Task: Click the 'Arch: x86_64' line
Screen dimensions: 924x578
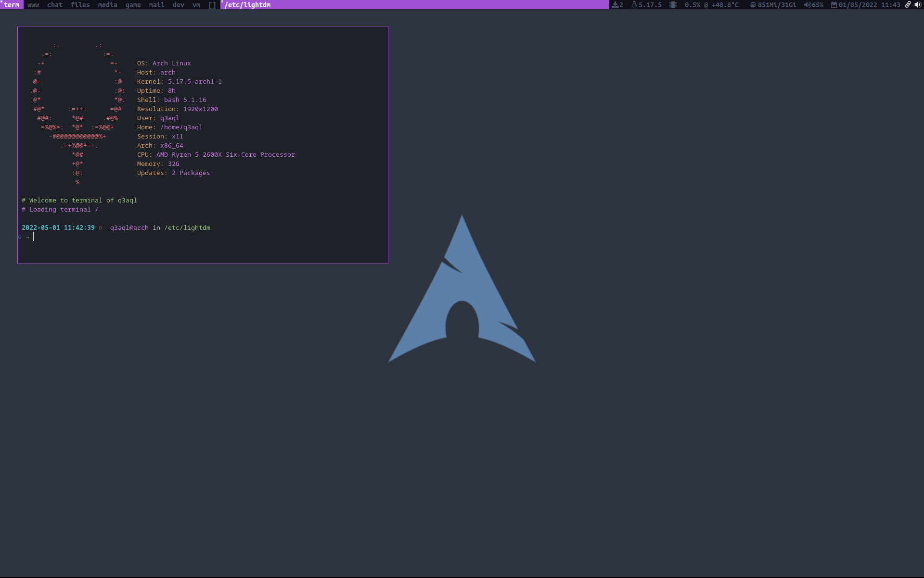Action: [160, 145]
